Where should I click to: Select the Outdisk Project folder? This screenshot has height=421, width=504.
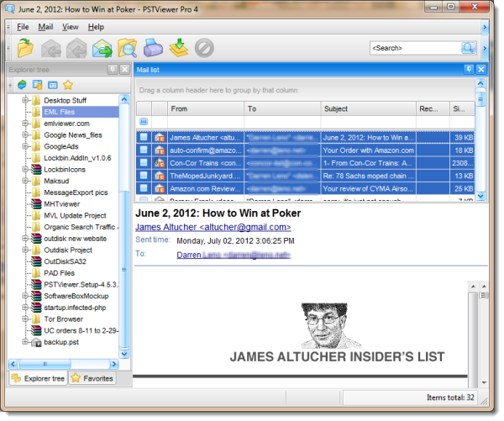(68, 250)
